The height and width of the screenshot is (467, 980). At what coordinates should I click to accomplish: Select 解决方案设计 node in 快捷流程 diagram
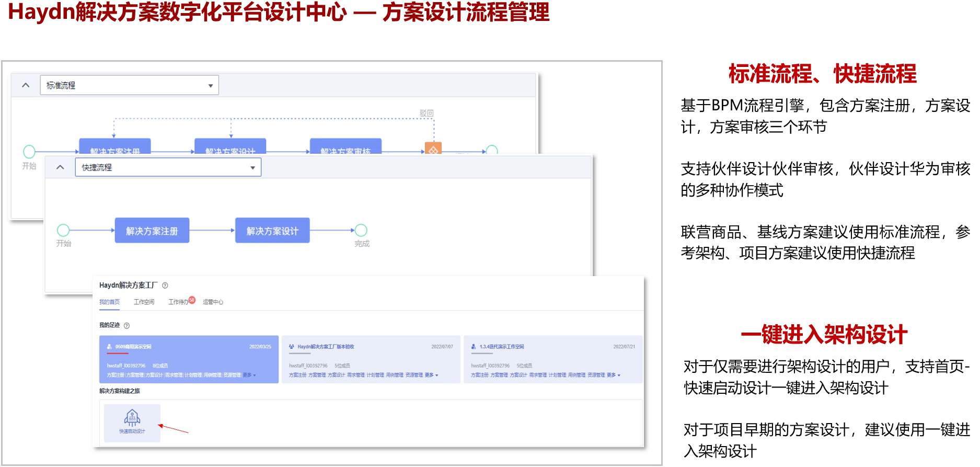272,231
